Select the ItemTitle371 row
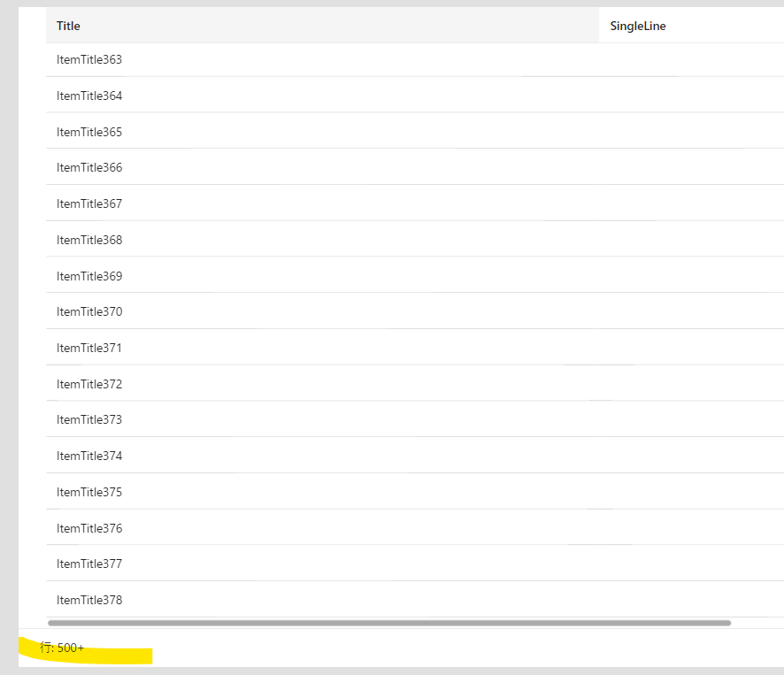The image size is (784, 675). click(415, 347)
